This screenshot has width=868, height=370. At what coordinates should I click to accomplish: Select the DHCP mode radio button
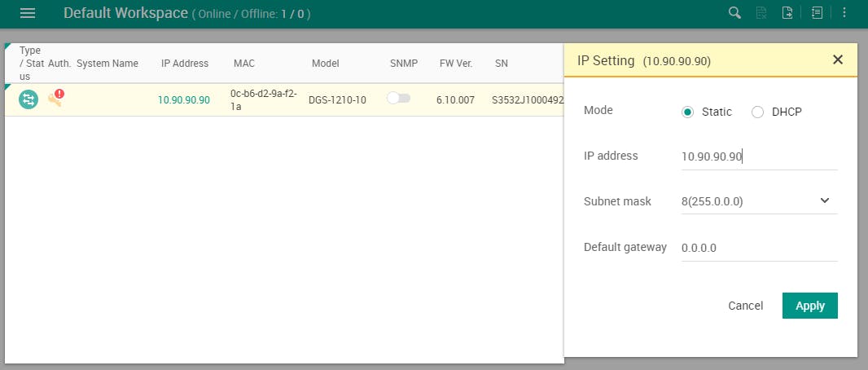pos(757,112)
